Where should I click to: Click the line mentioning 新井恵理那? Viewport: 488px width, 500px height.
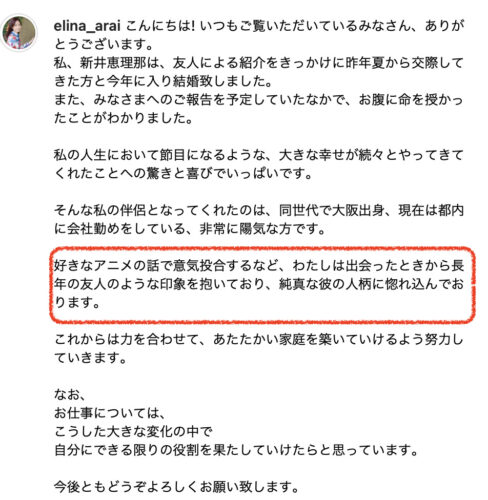[259, 63]
